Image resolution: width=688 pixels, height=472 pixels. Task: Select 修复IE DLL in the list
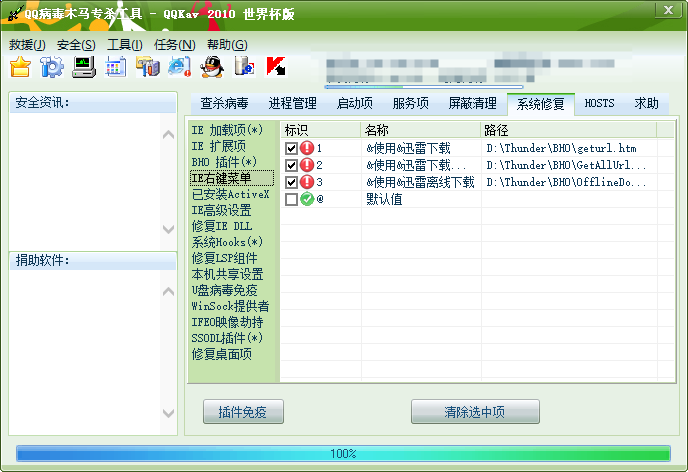[222, 226]
